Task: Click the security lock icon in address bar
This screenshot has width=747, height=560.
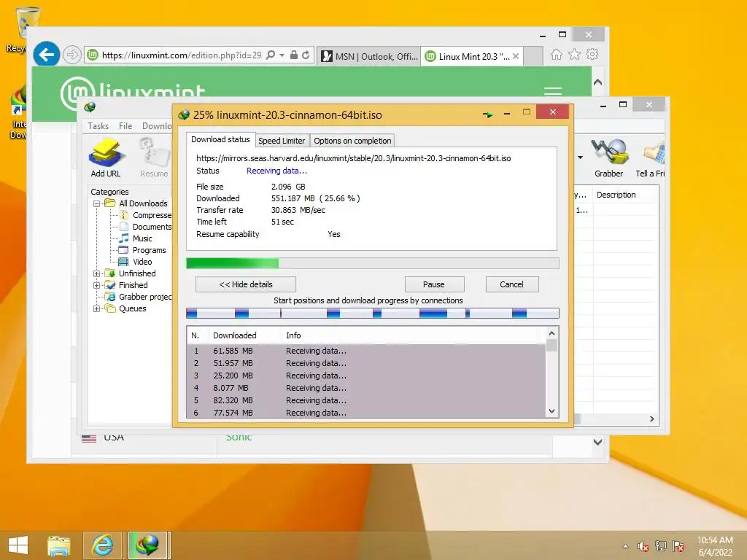Action: point(294,55)
